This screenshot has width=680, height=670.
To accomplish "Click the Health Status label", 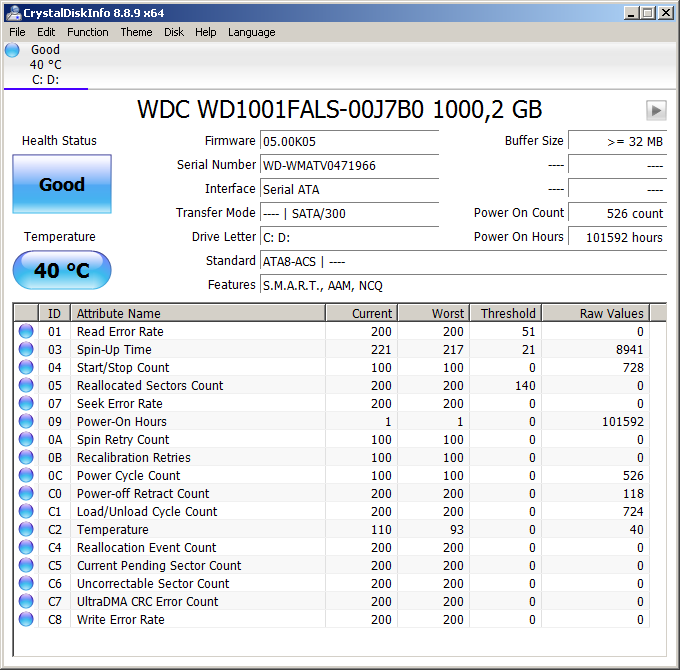I will [x=59, y=141].
